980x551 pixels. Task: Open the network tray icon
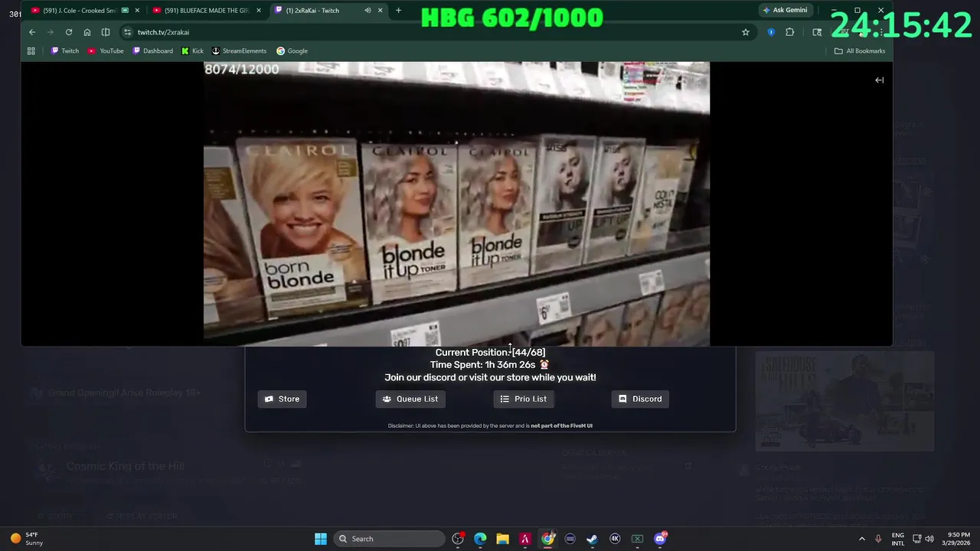coord(916,539)
